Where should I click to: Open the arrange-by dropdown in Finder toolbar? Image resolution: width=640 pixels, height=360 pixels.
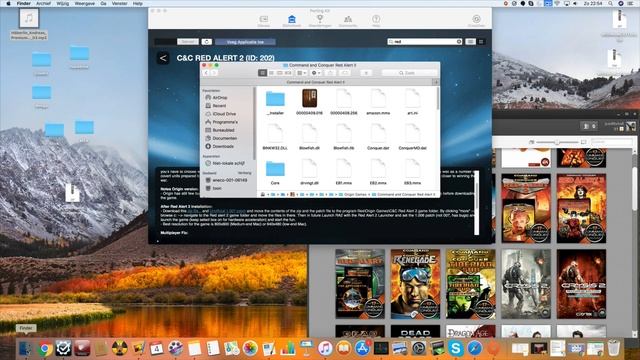point(301,73)
